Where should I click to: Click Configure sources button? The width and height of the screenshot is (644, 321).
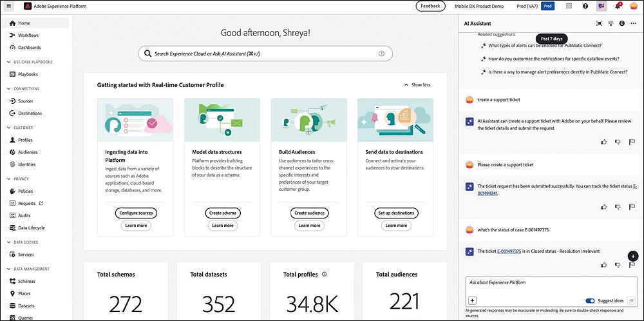tap(136, 213)
